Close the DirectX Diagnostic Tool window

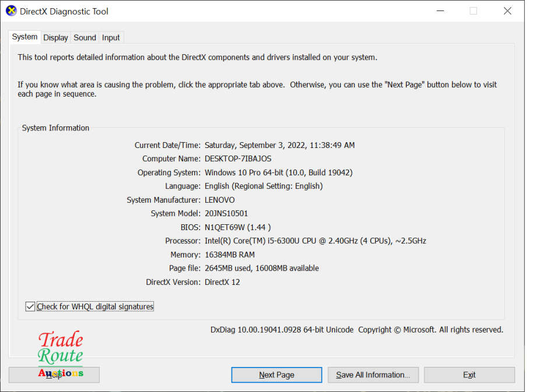point(507,11)
